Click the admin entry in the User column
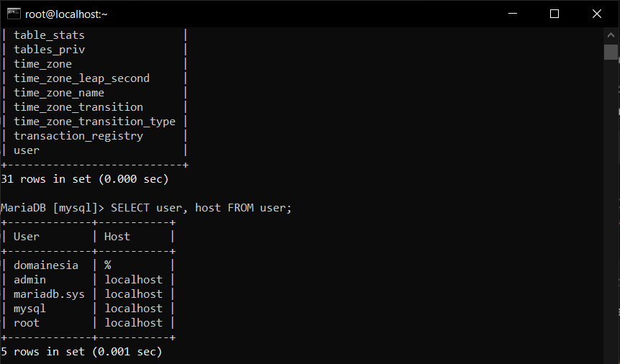 [30, 280]
